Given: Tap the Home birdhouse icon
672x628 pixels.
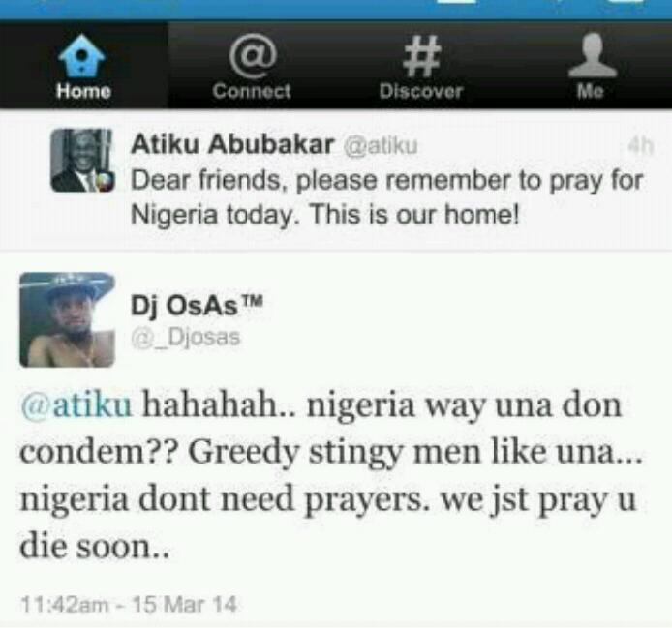Looking at the screenshot, I should (x=82, y=55).
